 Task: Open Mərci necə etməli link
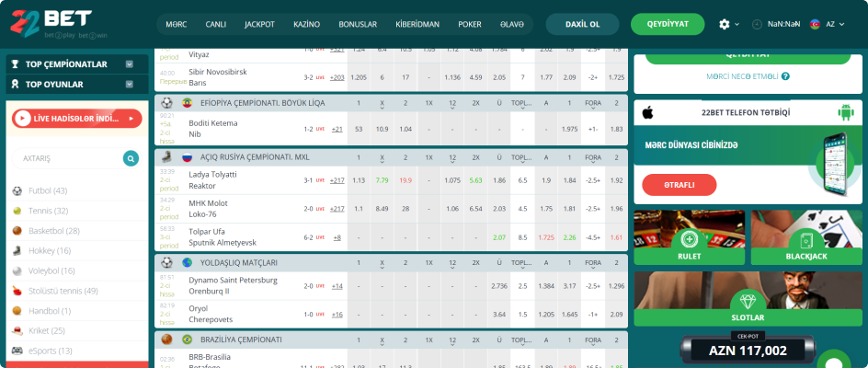[743, 76]
